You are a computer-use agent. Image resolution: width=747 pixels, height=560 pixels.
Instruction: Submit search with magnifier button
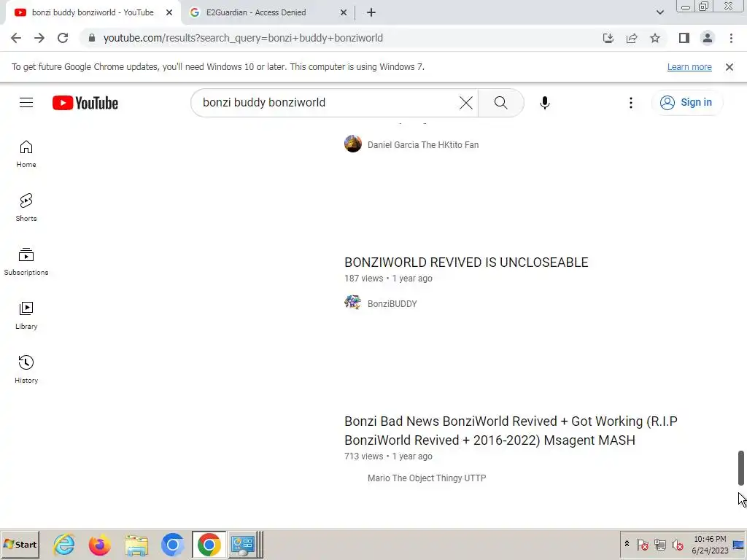(500, 102)
